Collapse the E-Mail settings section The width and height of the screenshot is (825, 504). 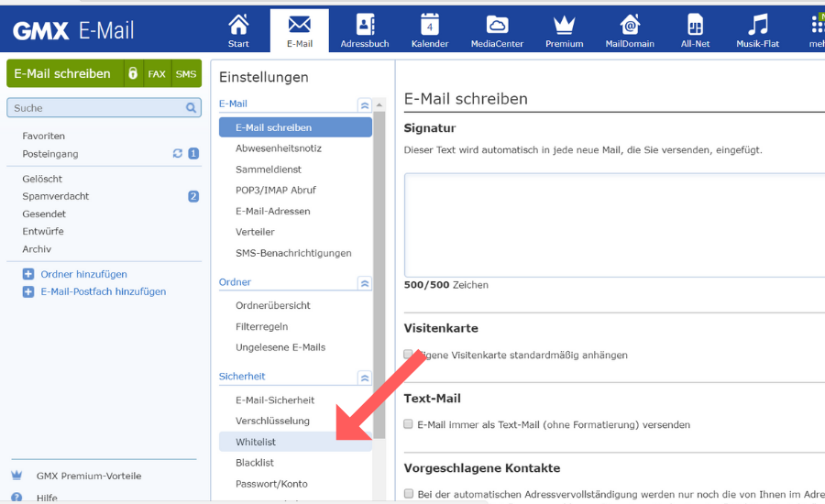(365, 105)
